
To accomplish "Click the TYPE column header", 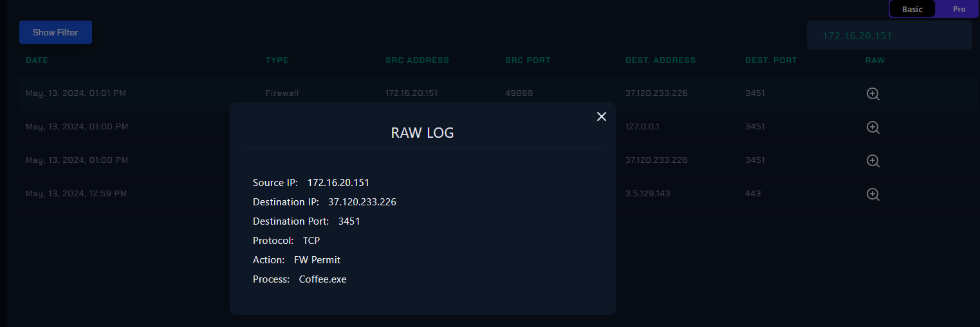I will click(x=277, y=61).
